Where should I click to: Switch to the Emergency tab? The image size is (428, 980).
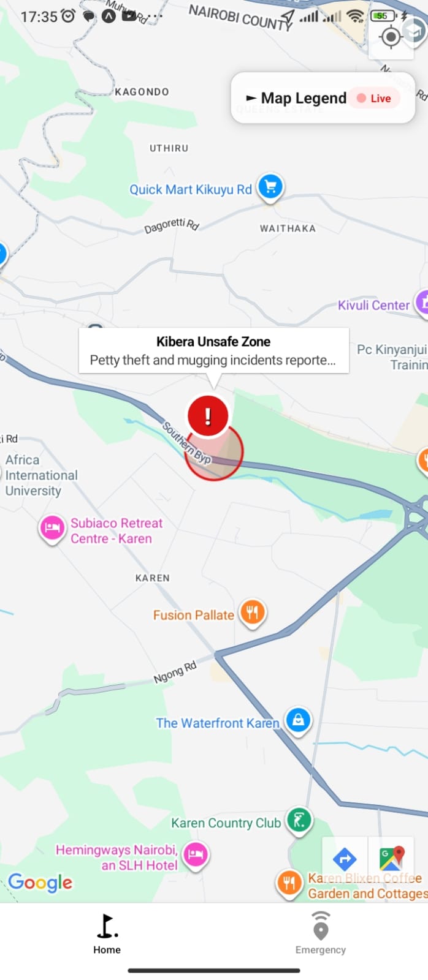(x=321, y=933)
